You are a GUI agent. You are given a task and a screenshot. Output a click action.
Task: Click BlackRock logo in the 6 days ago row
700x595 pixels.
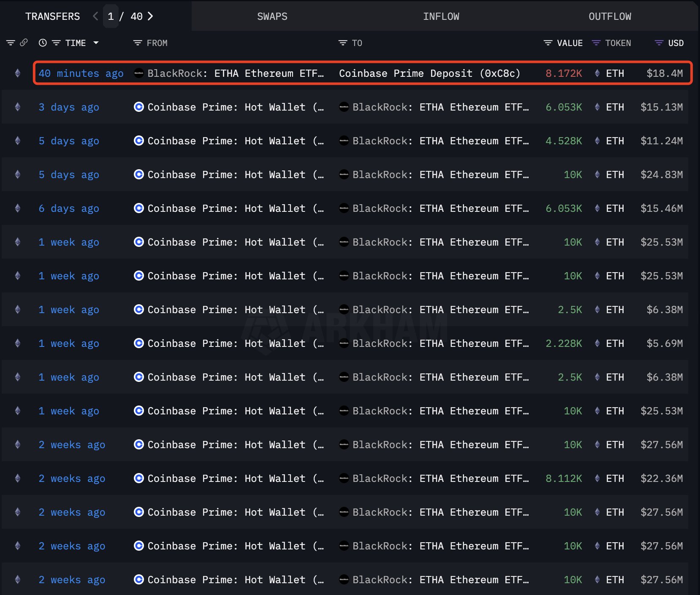pyautogui.click(x=344, y=208)
